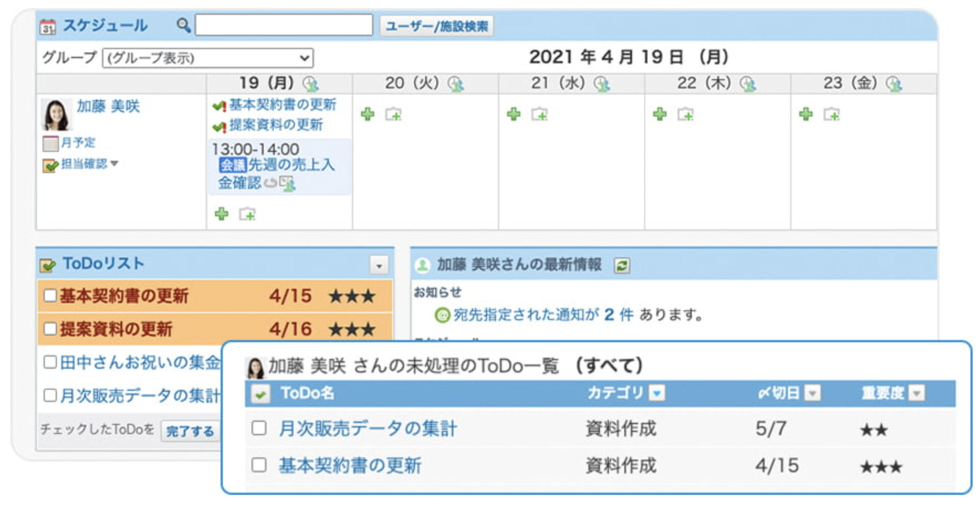Click the ToDoリスト panel checkmark icon
The width and height of the screenshot is (980, 505).
(46, 264)
